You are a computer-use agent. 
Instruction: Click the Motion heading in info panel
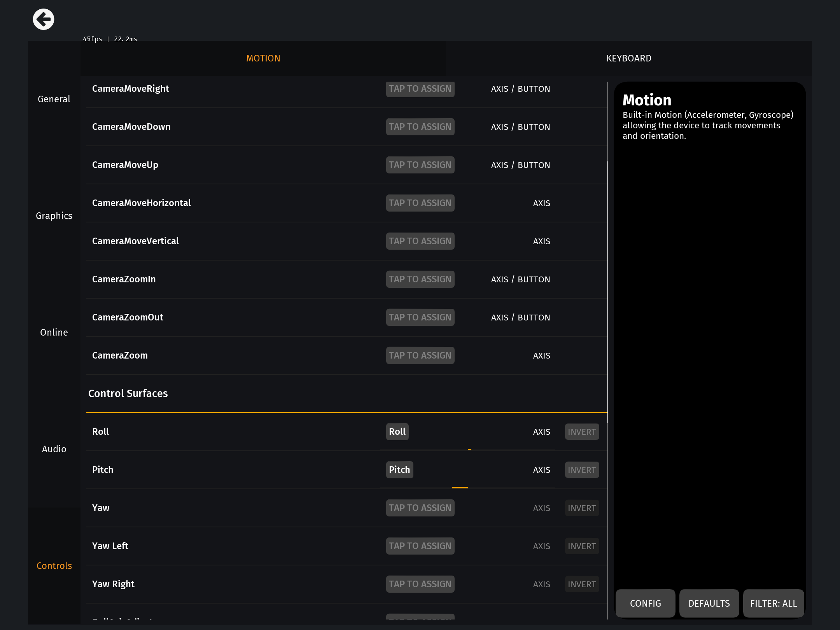(x=647, y=100)
